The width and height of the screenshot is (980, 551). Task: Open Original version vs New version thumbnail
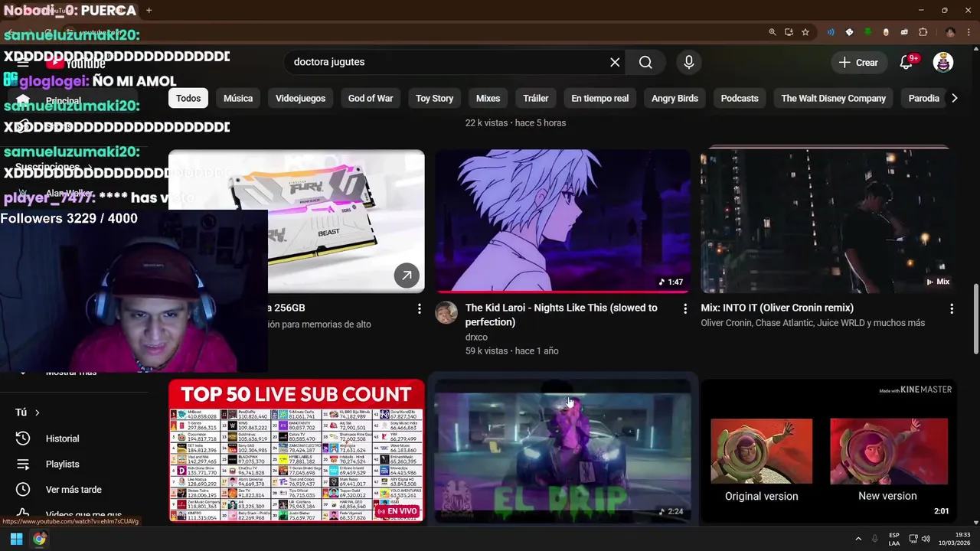pyautogui.click(x=828, y=452)
